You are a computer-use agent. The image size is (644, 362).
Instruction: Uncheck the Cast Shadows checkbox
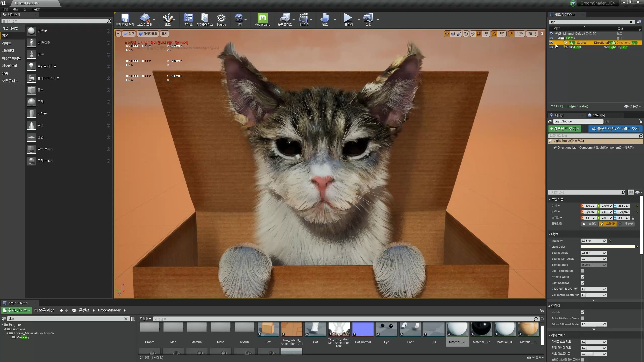(x=583, y=283)
